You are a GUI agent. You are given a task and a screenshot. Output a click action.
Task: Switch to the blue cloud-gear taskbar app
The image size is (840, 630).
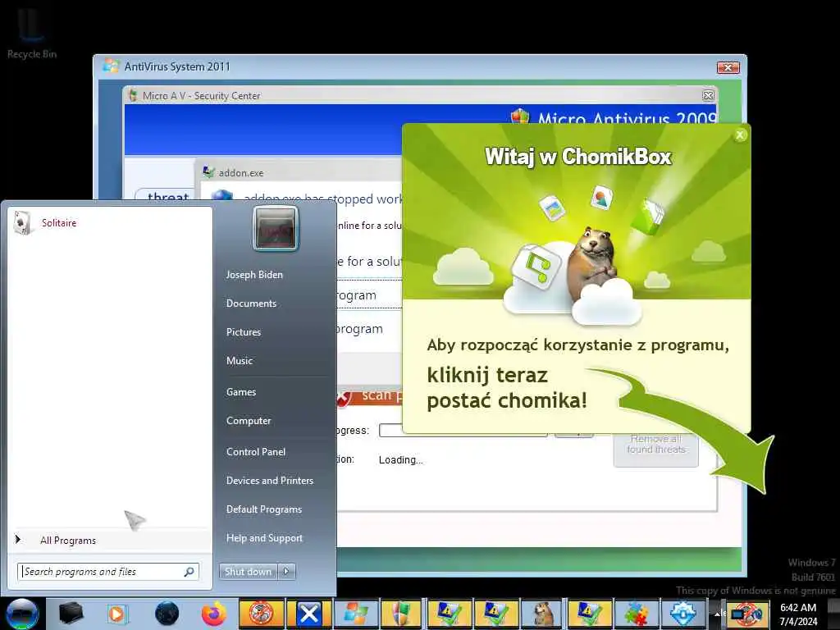(x=683, y=614)
